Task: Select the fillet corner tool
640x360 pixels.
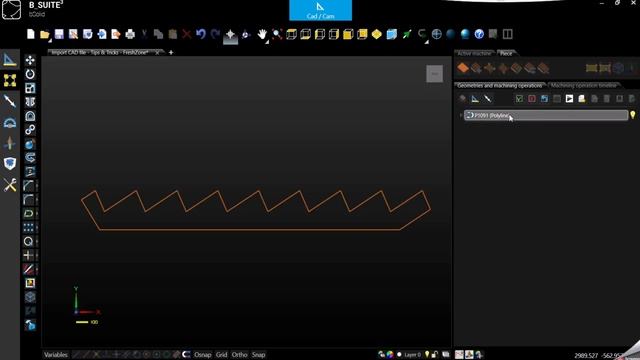Action: (29, 200)
